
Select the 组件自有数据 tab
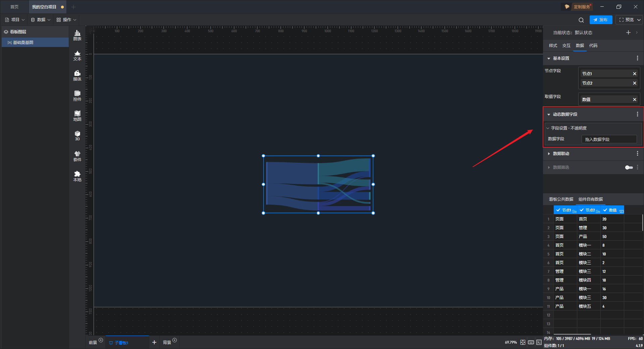click(x=590, y=199)
